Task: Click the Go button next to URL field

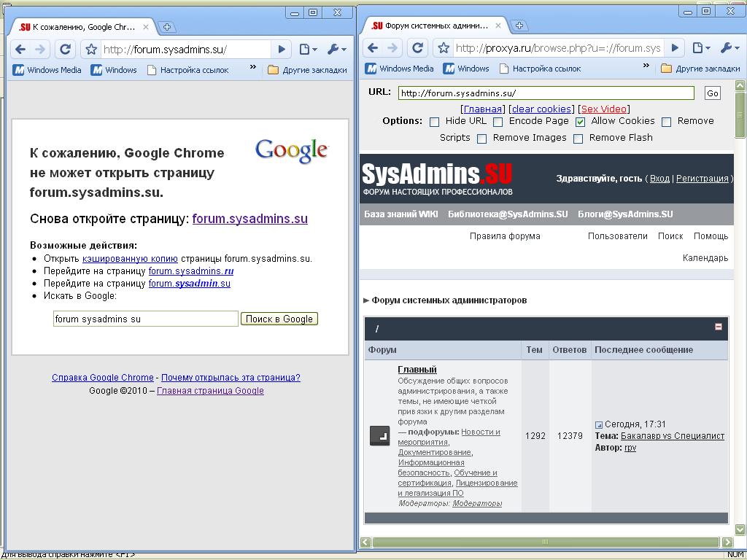Action: tap(713, 93)
